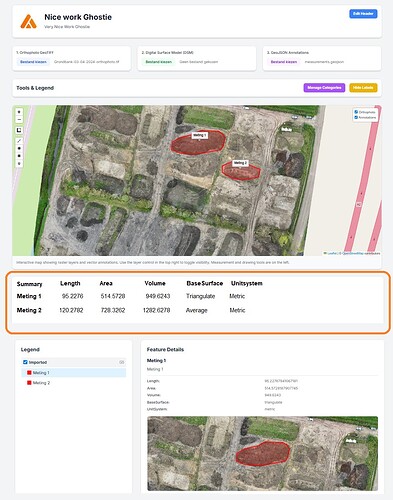Image resolution: width=393 pixels, height=500 pixels.
Task: Click the Area value in Feature Details
Action: (x=281, y=388)
